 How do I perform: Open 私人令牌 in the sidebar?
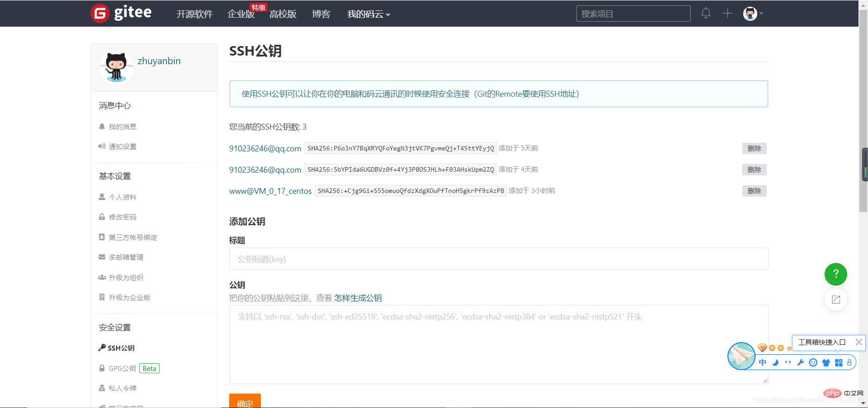(x=123, y=389)
